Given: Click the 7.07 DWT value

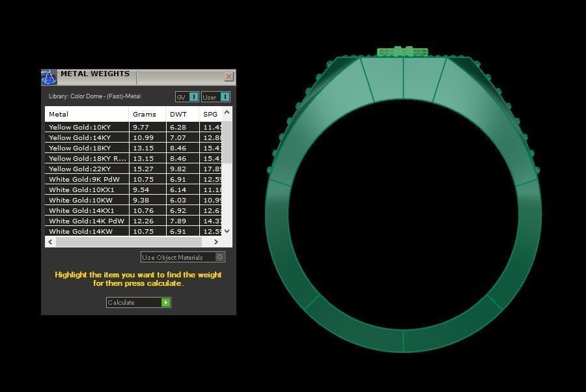Looking at the screenshot, I should coord(178,137).
